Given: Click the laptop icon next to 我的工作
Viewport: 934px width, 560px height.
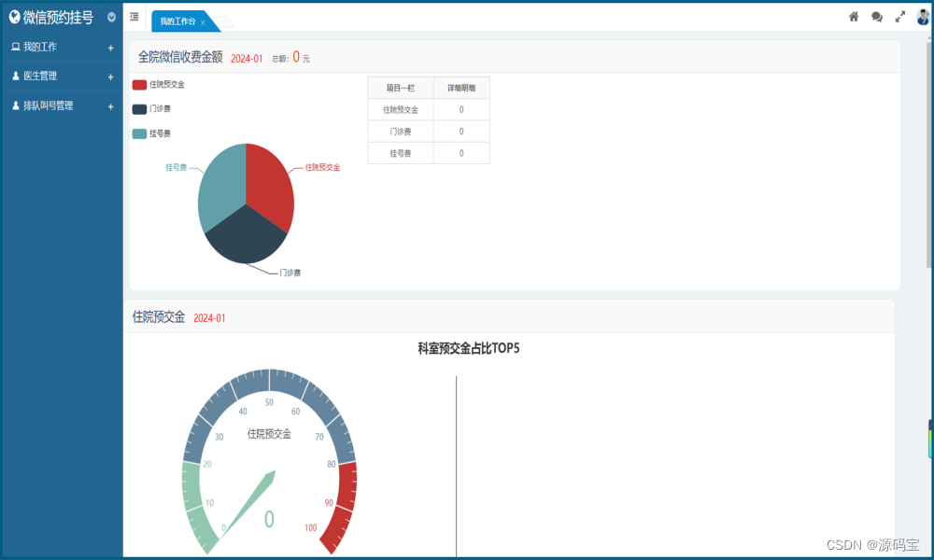Looking at the screenshot, I should click(x=16, y=47).
